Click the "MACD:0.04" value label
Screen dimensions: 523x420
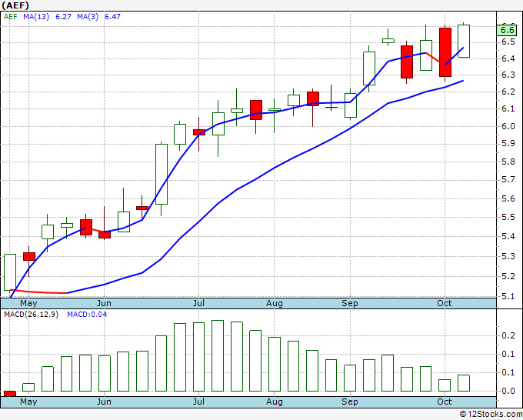coord(87,315)
